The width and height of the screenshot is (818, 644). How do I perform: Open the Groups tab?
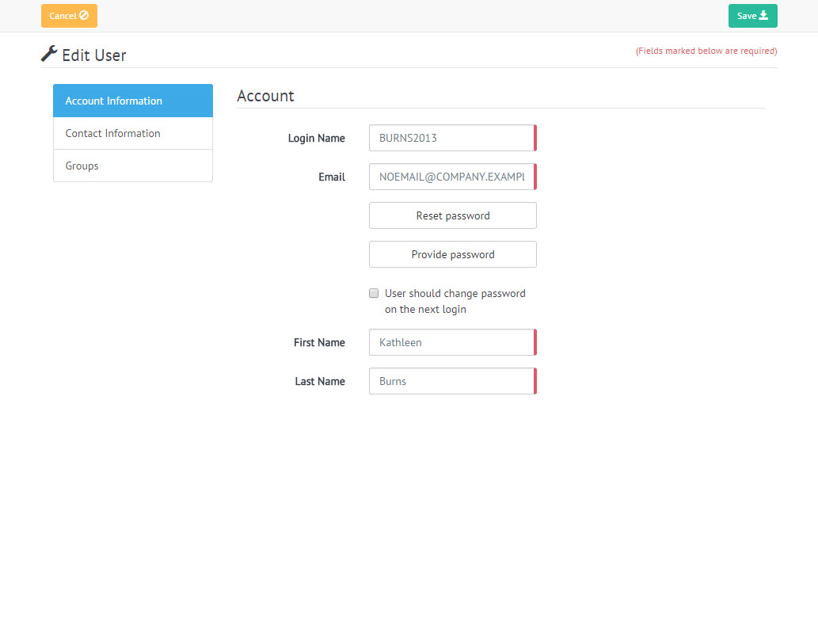(133, 166)
